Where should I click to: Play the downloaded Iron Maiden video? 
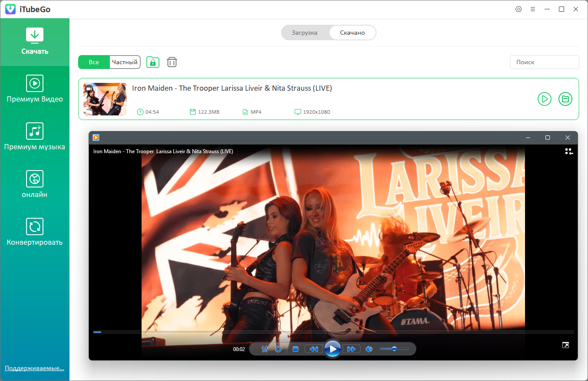(x=544, y=99)
